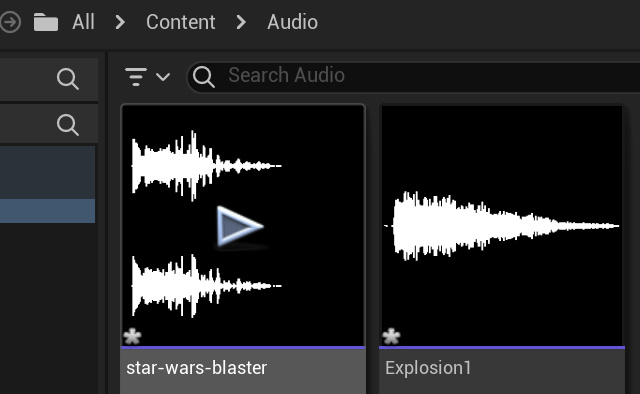Click the folder icon in path bar
Image resolution: width=640 pixels, height=394 pixels.
pyautogui.click(x=46, y=22)
